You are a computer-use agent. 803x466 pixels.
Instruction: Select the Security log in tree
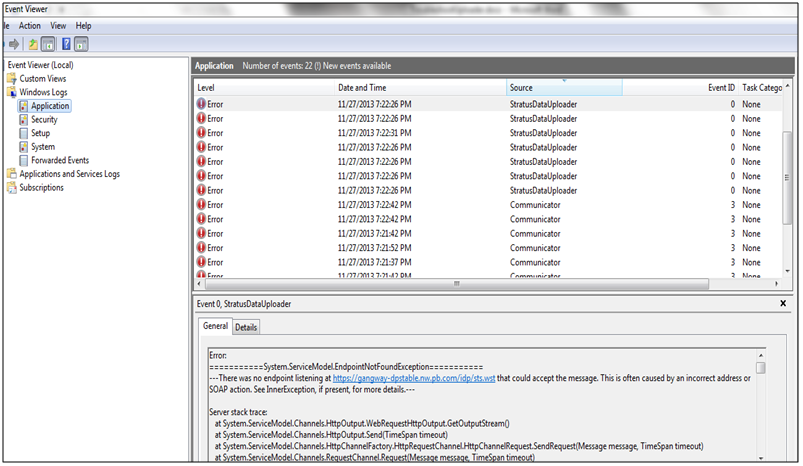(x=43, y=119)
